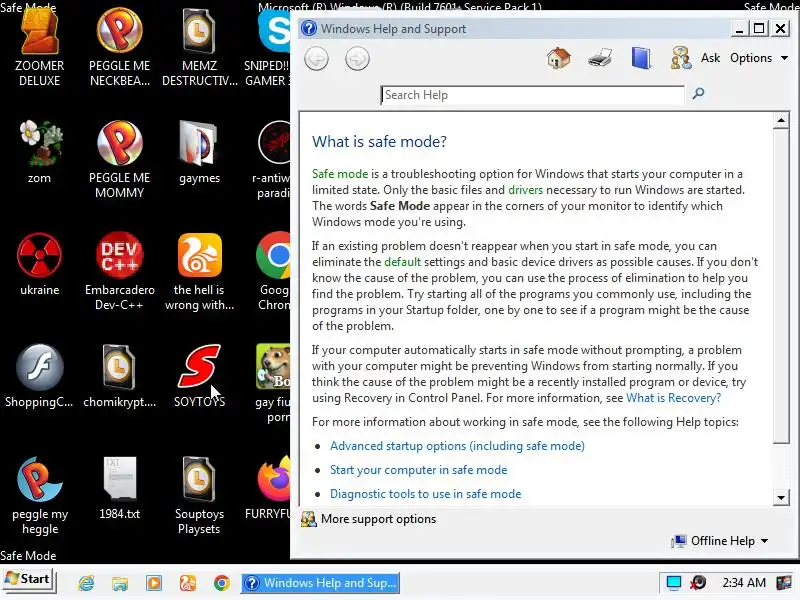Browse Help via the book icon
Screen dimensions: 800x600
tap(641, 58)
